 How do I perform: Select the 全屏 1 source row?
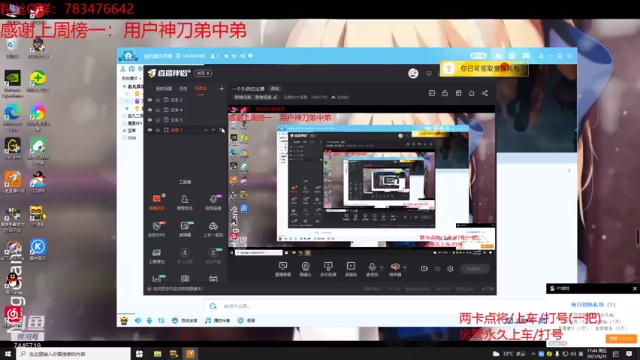click(x=186, y=130)
